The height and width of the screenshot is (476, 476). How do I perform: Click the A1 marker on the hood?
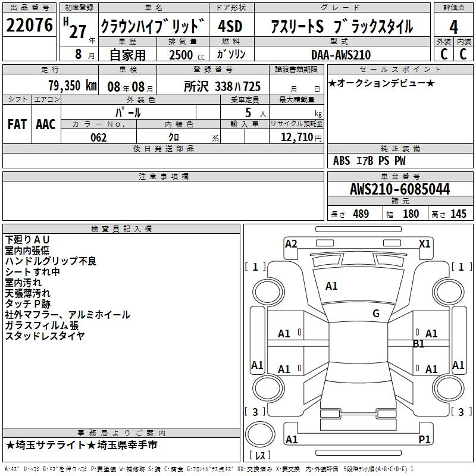(x=331, y=286)
